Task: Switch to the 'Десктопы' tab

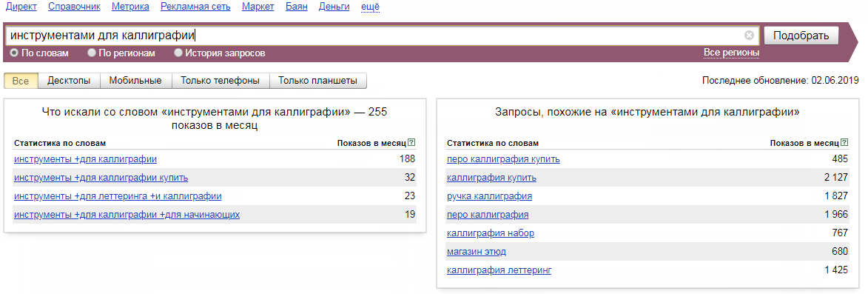Action: [x=70, y=80]
